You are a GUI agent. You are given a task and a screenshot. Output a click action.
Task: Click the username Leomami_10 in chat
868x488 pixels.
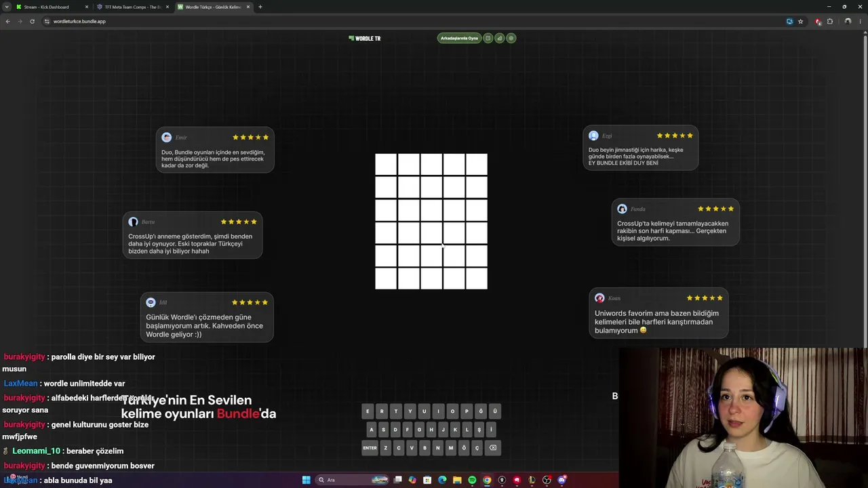pos(37,451)
